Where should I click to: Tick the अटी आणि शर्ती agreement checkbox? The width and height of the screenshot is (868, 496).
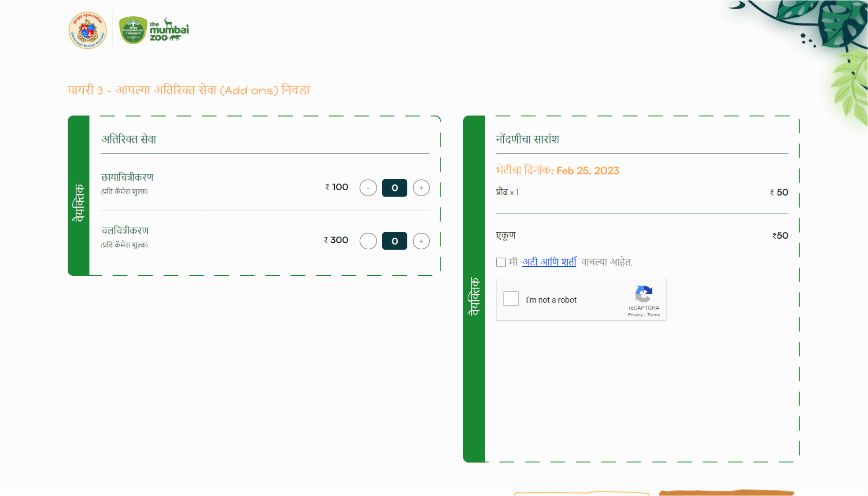tap(501, 263)
